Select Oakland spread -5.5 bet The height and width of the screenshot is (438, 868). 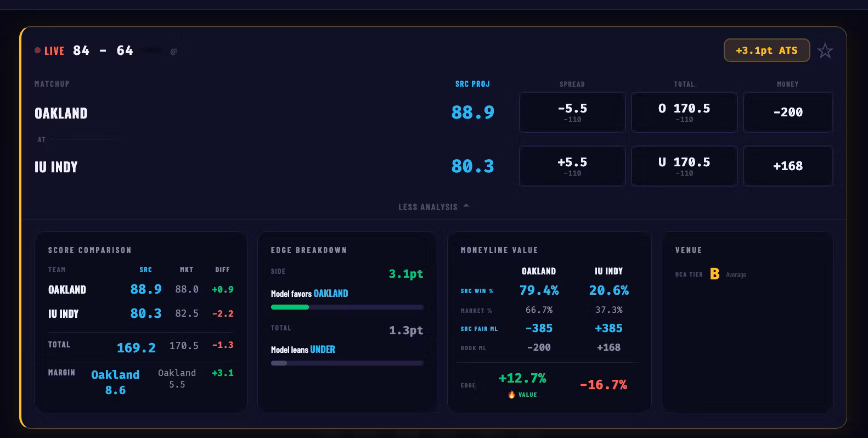click(x=572, y=112)
